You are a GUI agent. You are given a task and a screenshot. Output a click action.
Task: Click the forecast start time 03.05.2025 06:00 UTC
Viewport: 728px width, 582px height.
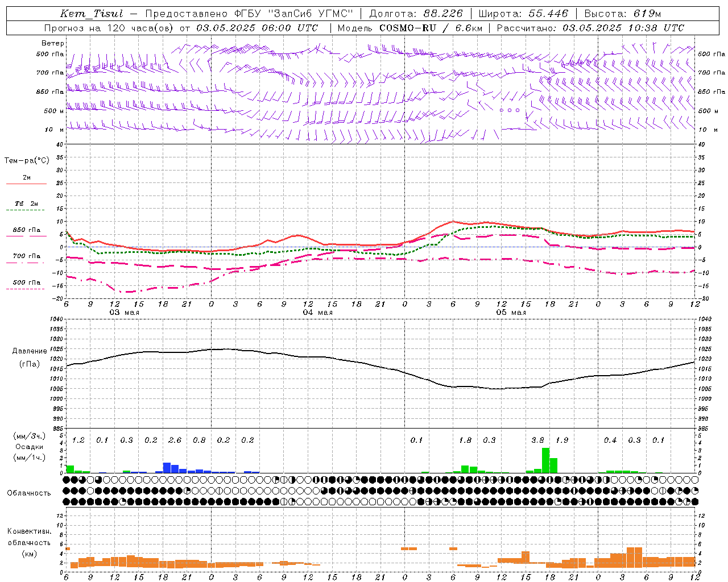pos(257,28)
